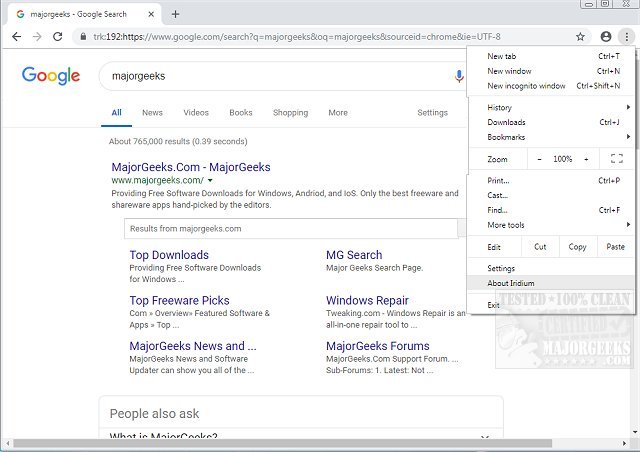The height and width of the screenshot is (452, 640).
Task: Open the user profile avatar icon
Action: coord(606,37)
